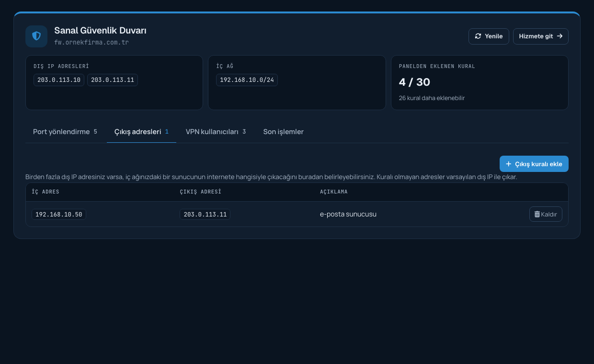Click the fw.ornekfirma.com.tr hostname
Screen dimensions: 594x364
(91, 42)
